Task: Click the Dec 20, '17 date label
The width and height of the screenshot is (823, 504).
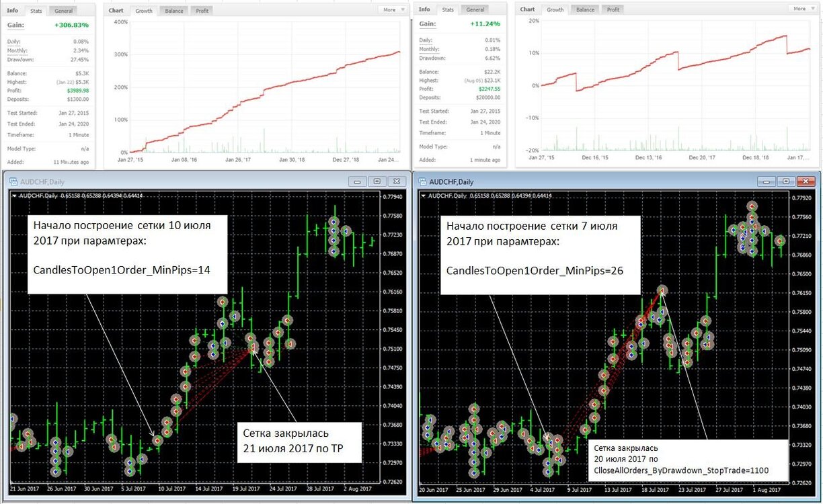Action: click(702, 157)
